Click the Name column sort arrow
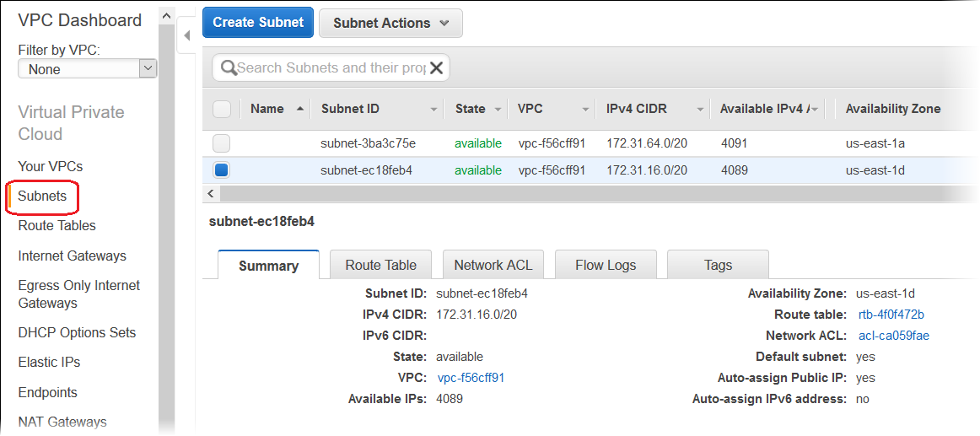The image size is (980, 436). (x=301, y=109)
